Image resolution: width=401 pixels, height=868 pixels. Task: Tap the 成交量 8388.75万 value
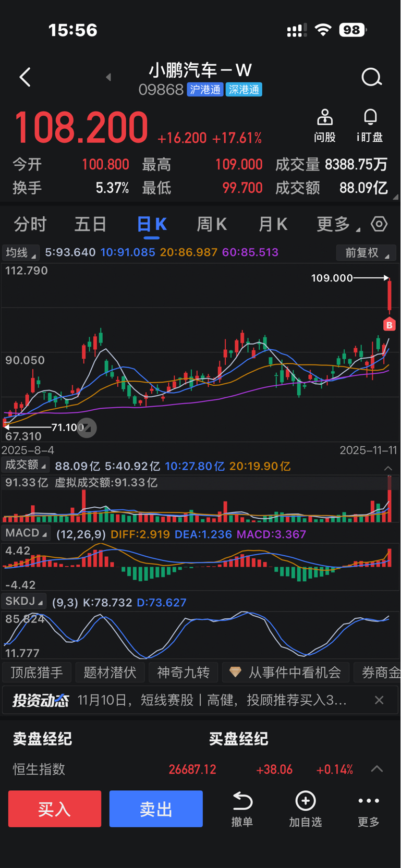click(x=356, y=165)
